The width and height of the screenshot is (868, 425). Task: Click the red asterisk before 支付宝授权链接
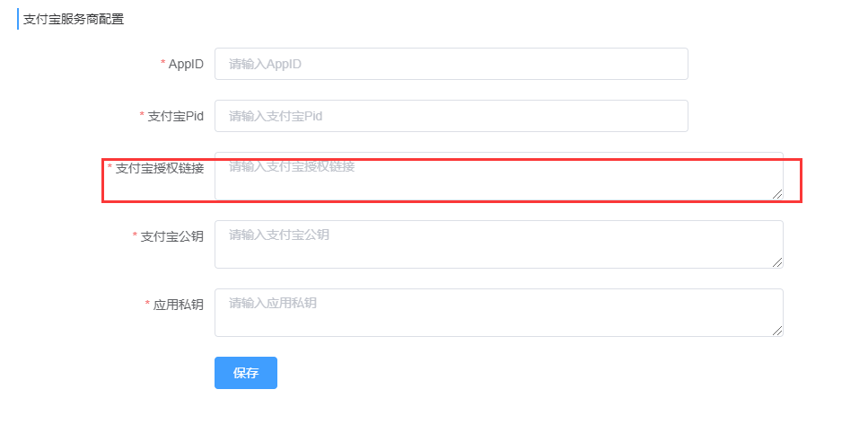tap(110, 168)
